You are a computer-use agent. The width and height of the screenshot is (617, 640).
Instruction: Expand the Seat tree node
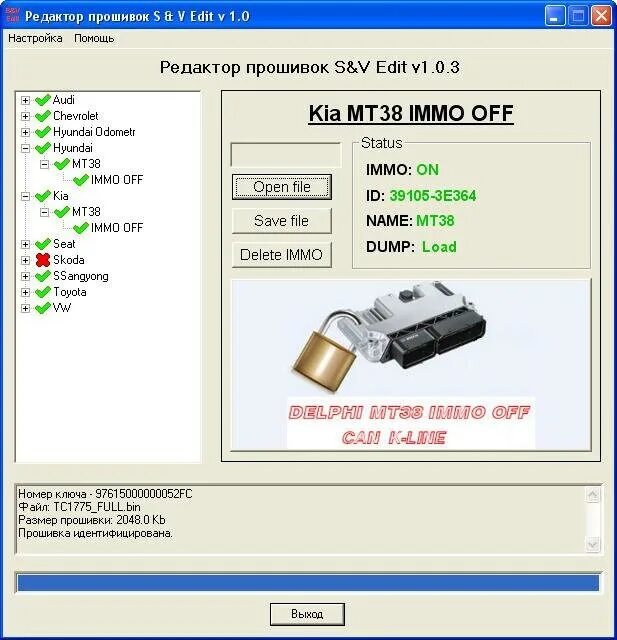(x=25, y=244)
